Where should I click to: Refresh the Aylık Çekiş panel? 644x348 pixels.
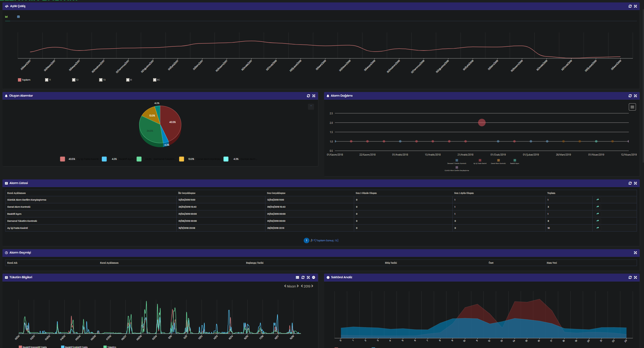[x=630, y=6]
